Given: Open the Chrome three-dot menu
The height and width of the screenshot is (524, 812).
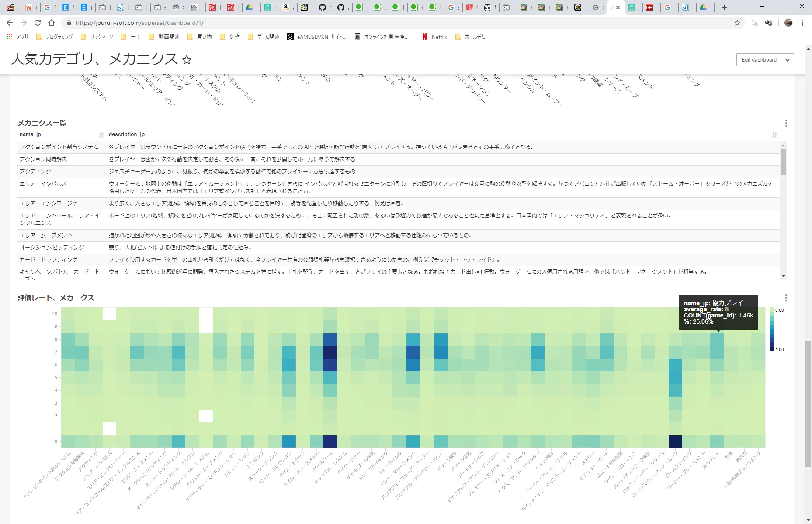Looking at the screenshot, I should point(802,23).
